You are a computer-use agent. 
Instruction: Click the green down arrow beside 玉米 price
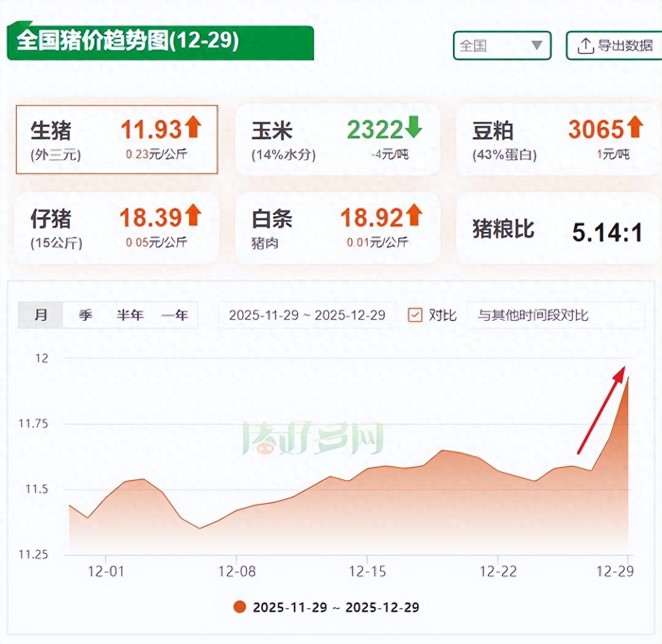point(413,127)
